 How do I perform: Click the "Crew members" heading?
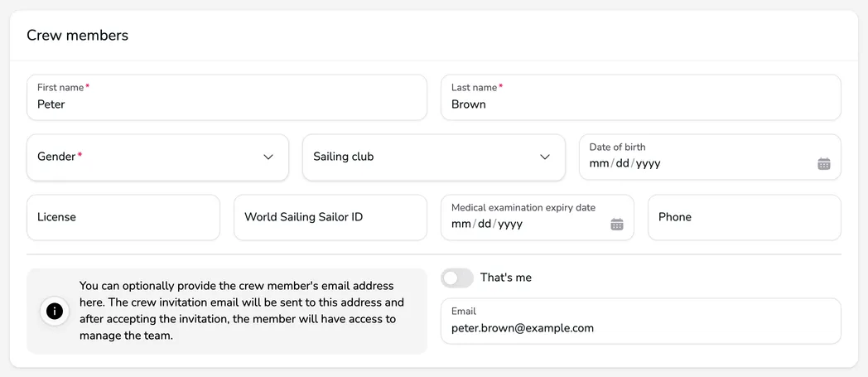(x=78, y=36)
